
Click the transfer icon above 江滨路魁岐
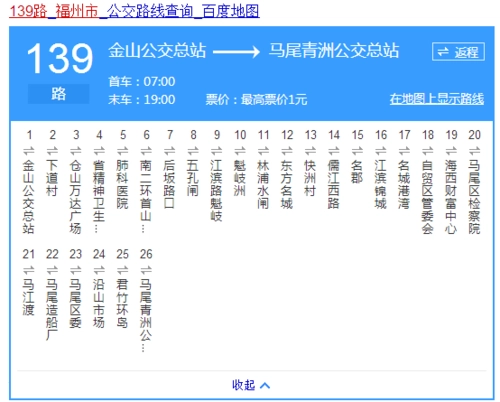coord(217,151)
